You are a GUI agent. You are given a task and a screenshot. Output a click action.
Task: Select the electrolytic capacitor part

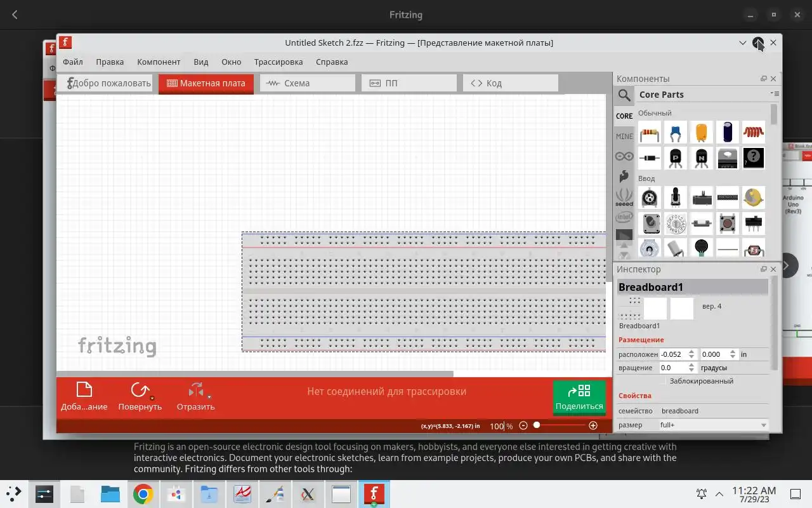point(728,133)
